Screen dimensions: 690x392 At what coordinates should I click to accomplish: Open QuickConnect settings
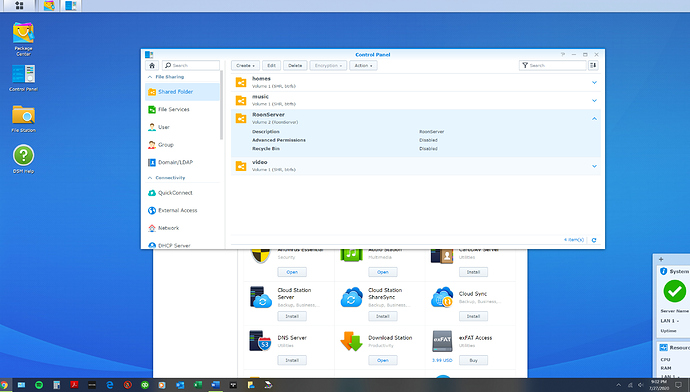point(182,193)
